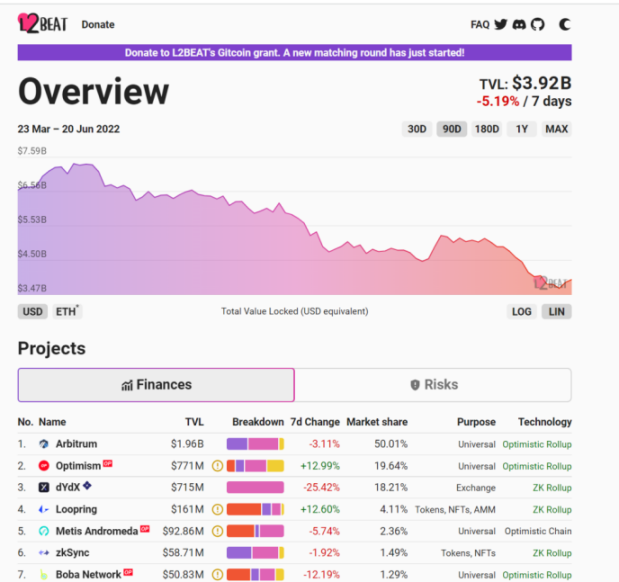Image resolution: width=619 pixels, height=582 pixels.
Task: Click the $1.96B TVL value
Action: tap(187, 444)
